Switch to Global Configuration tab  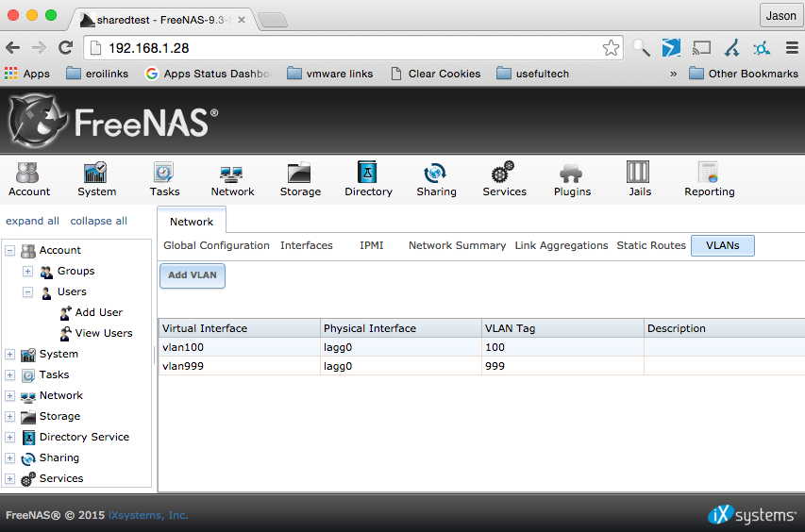(x=216, y=245)
